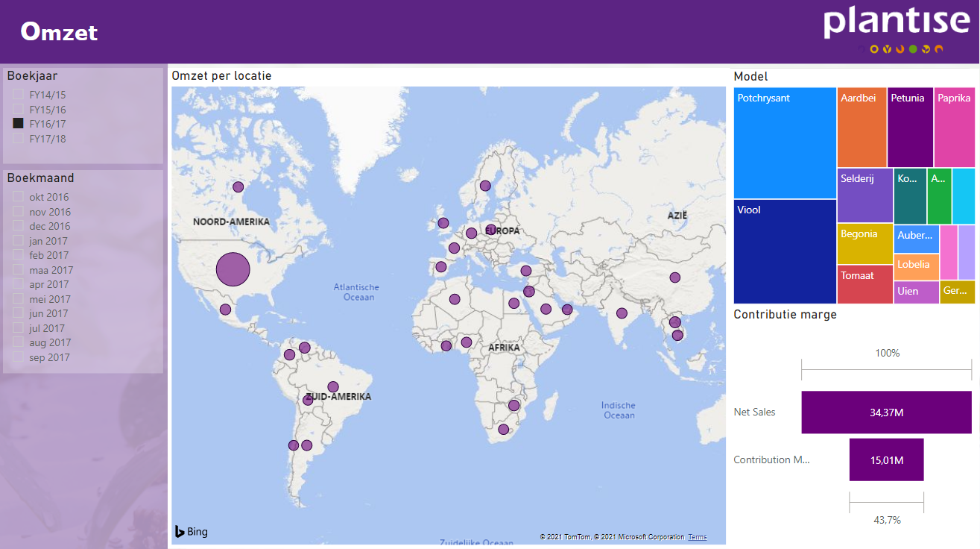Click the Omzet page heading

(59, 32)
